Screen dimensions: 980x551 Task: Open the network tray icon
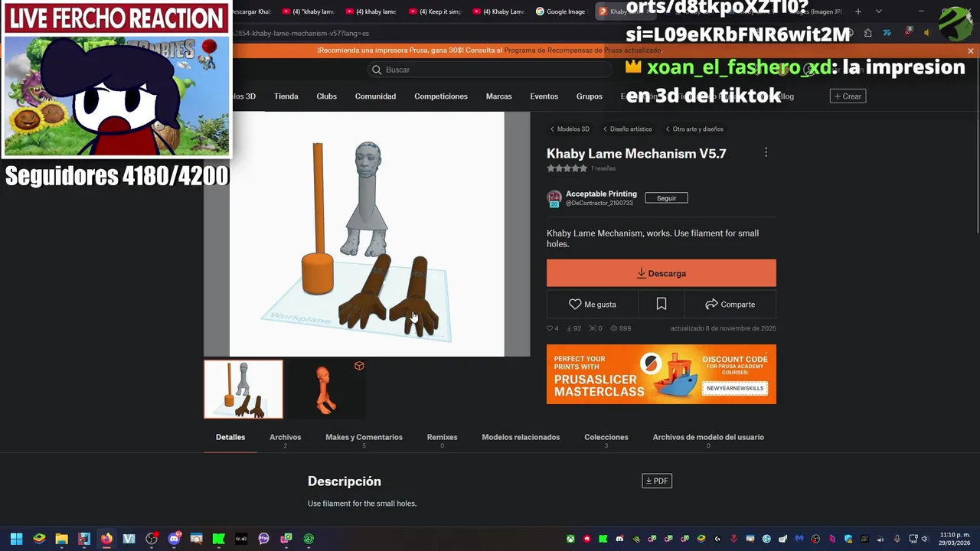point(913,539)
